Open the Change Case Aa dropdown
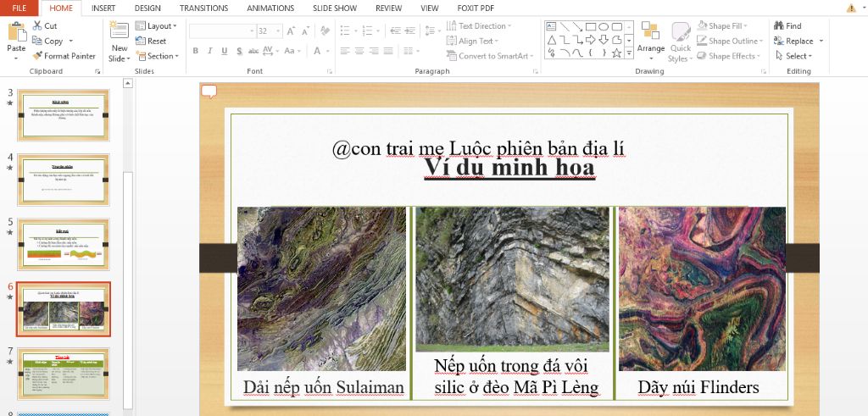Image resolution: width=868 pixels, height=416 pixels. pos(292,51)
